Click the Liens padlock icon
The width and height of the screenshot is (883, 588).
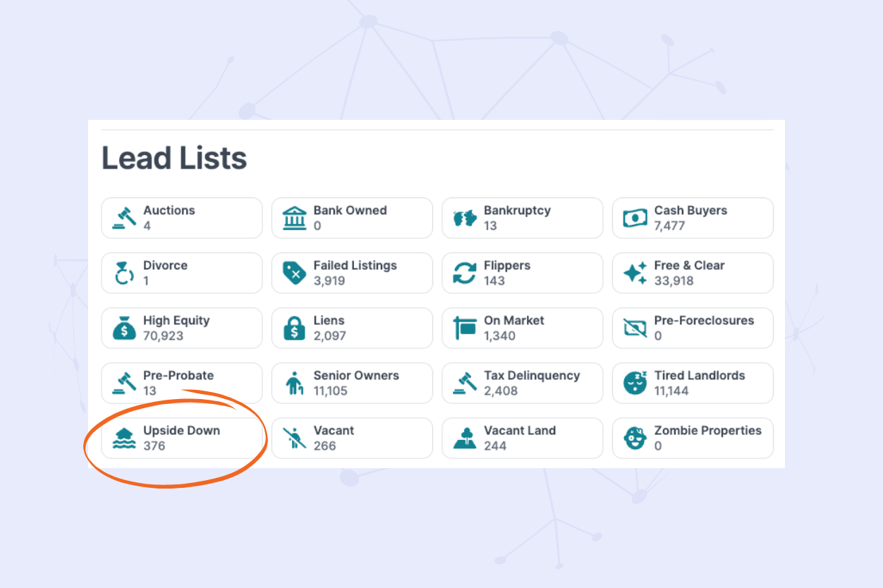point(294,328)
